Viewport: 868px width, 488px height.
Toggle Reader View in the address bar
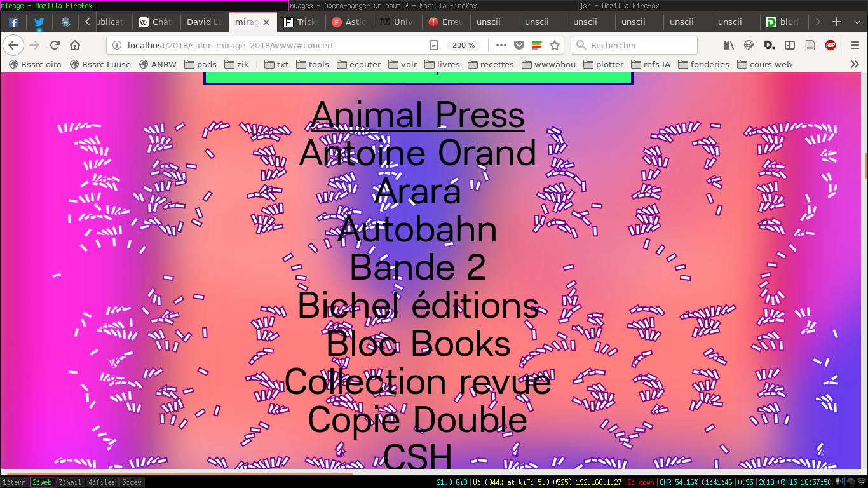[x=434, y=45]
